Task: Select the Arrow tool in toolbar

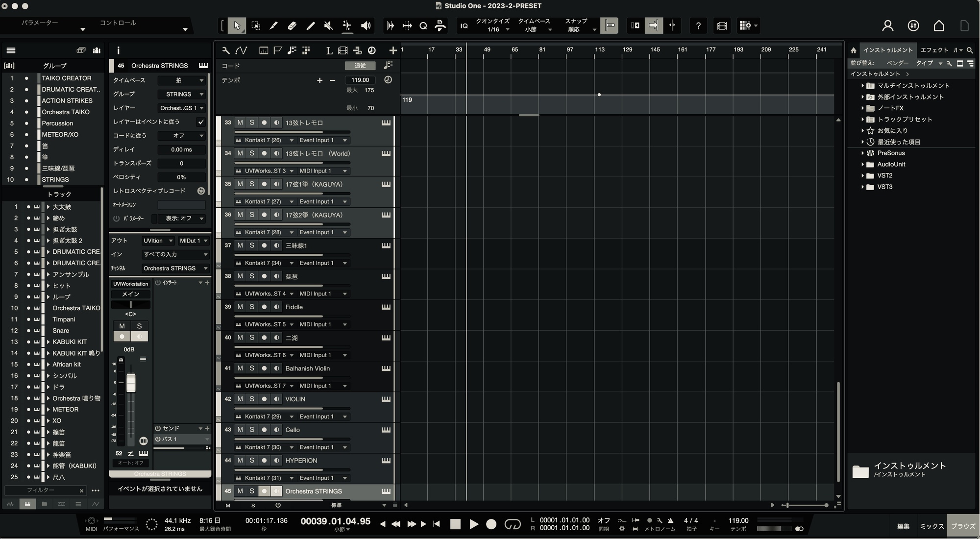Action: tap(237, 26)
